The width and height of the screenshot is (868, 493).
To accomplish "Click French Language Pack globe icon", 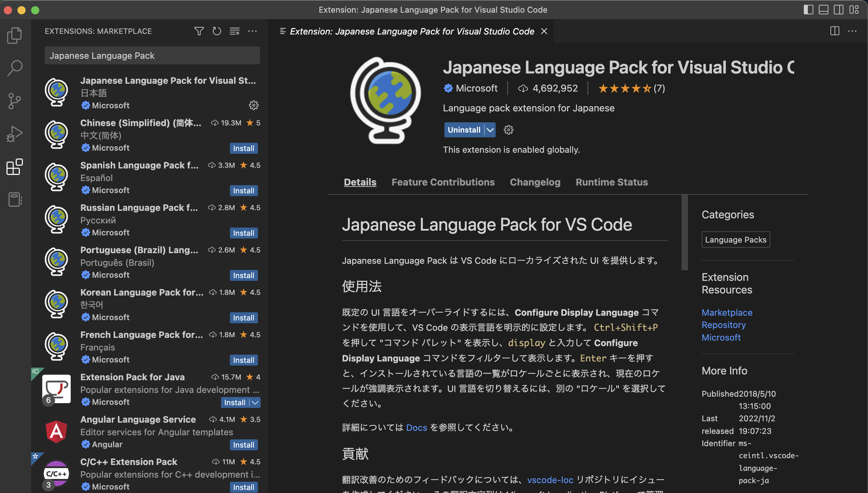I will 56,346.
